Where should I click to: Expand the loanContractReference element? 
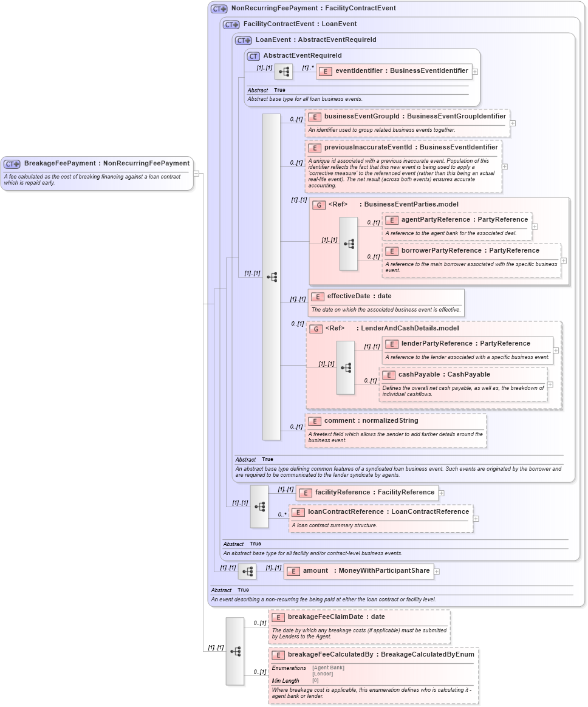tap(476, 519)
